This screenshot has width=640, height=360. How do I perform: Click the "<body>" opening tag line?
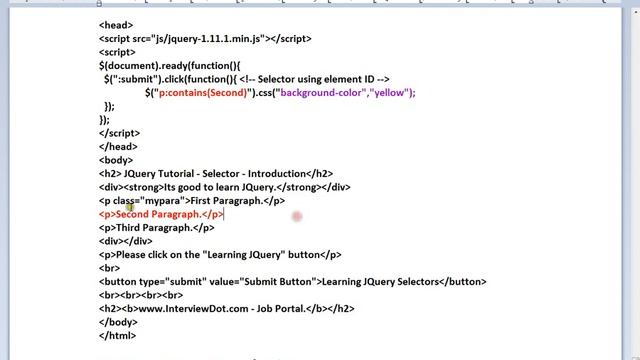click(x=116, y=160)
